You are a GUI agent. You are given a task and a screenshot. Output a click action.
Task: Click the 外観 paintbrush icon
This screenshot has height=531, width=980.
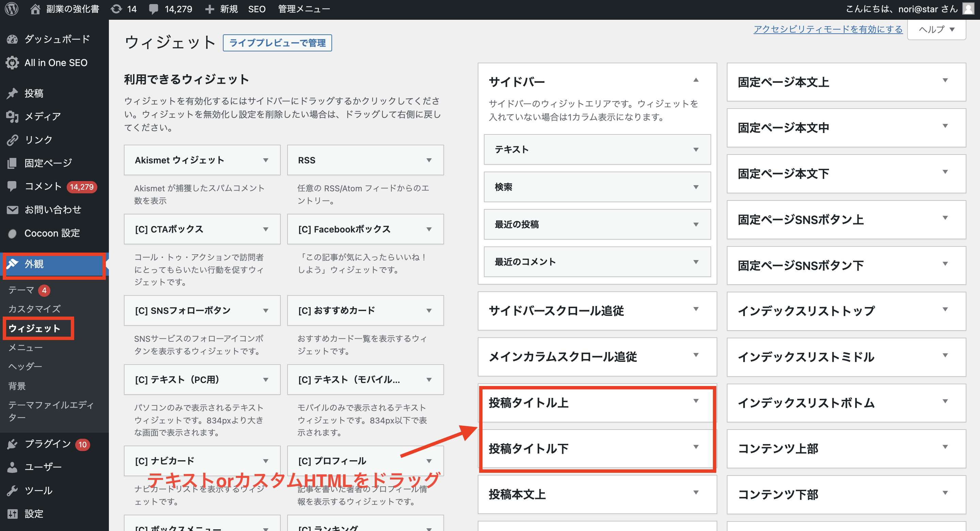coord(12,264)
